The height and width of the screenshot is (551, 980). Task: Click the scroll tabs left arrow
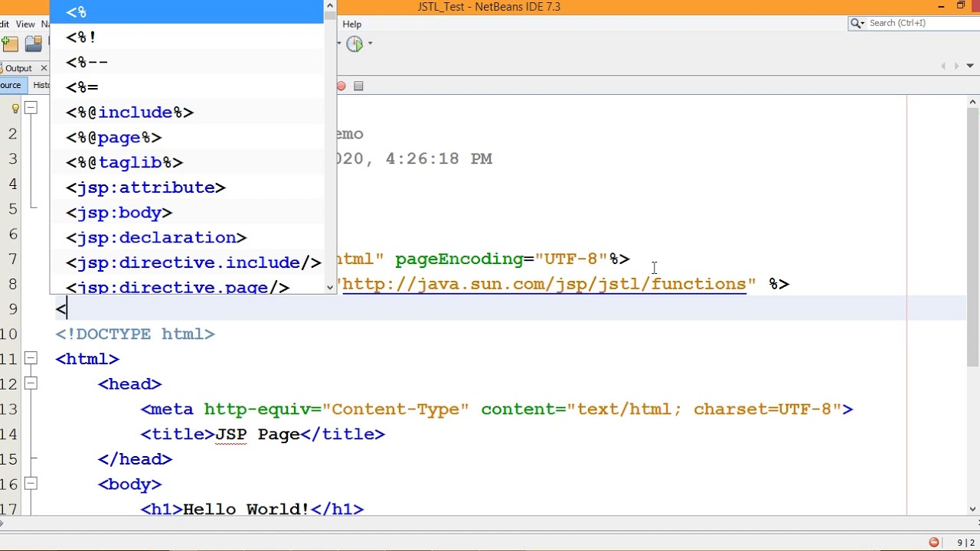click(x=943, y=67)
